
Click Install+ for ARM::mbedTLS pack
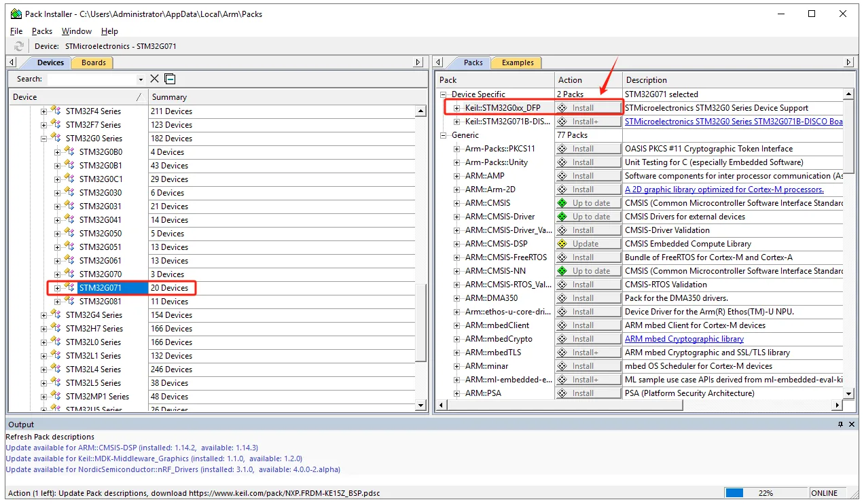588,353
